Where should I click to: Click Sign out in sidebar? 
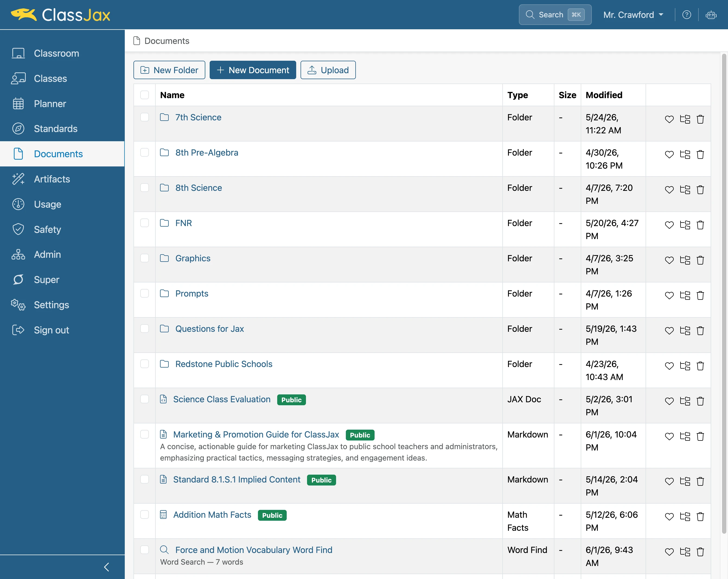pos(62,330)
